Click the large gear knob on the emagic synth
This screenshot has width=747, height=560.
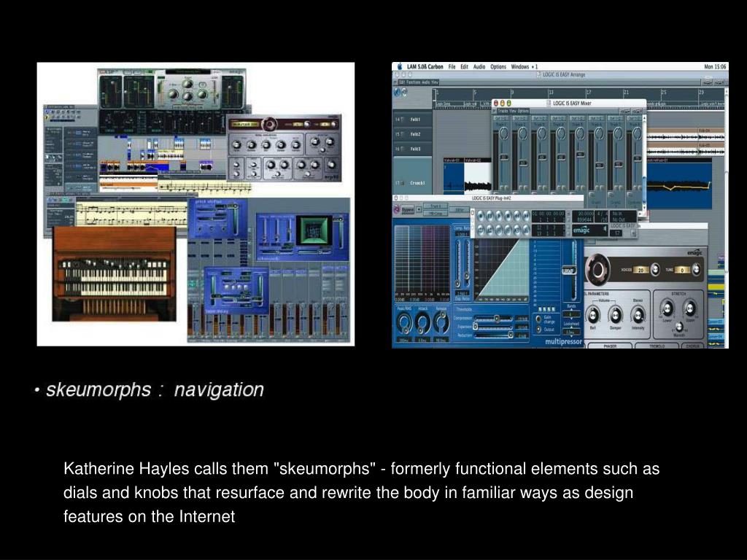click(x=597, y=269)
